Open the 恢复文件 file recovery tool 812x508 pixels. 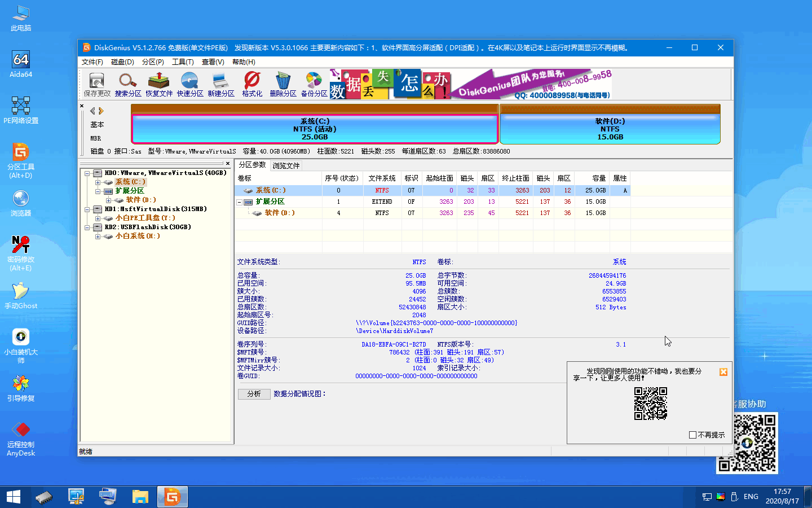pos(159,84)
